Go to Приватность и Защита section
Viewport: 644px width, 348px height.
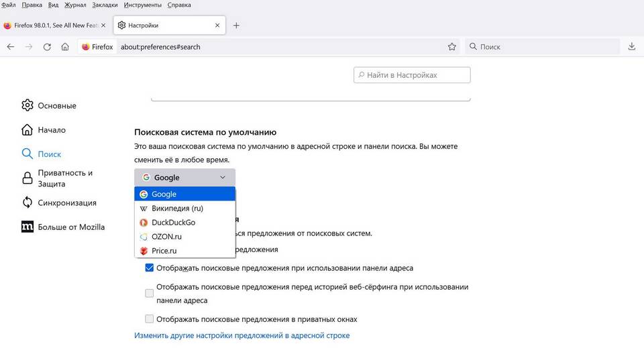pyautogui.click(x=65, y=178)
